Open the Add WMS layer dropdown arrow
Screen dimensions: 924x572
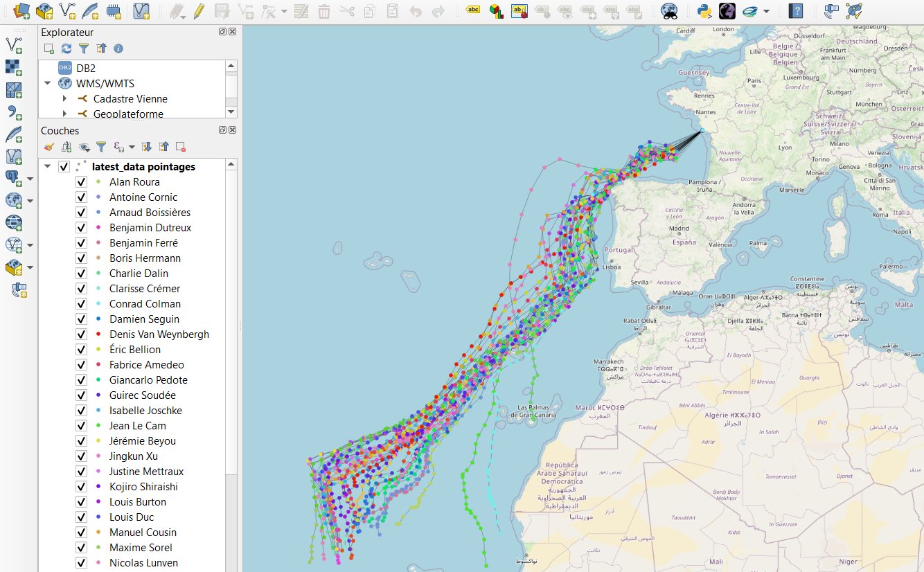point(30,201)
